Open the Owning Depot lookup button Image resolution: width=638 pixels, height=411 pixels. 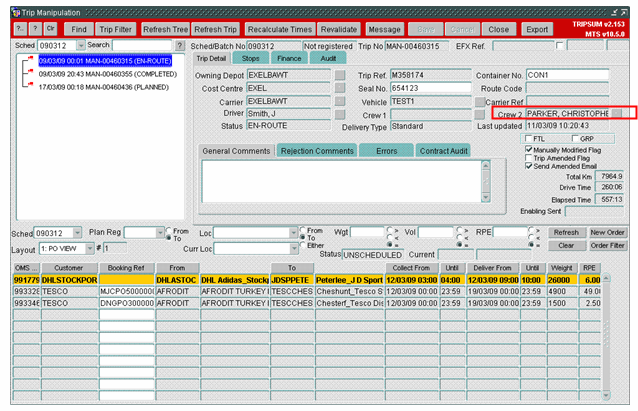click(340, 75)
